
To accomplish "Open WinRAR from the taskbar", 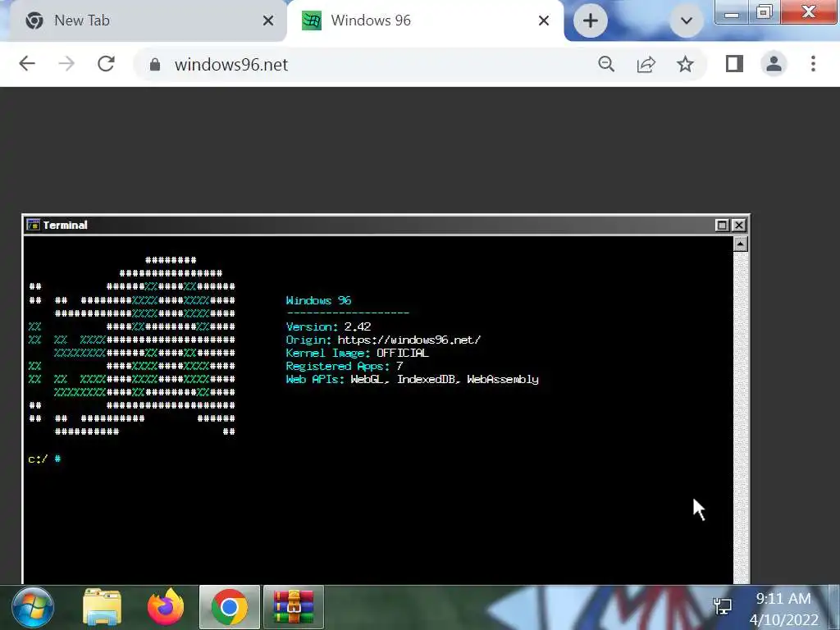I will [x=294, y=607].
